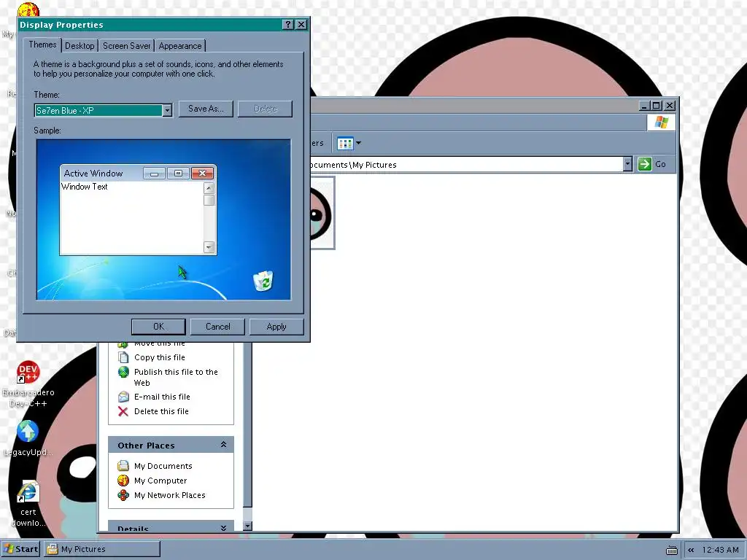Click the help question mark in Display Properties
747x560 pixels.
287,25
